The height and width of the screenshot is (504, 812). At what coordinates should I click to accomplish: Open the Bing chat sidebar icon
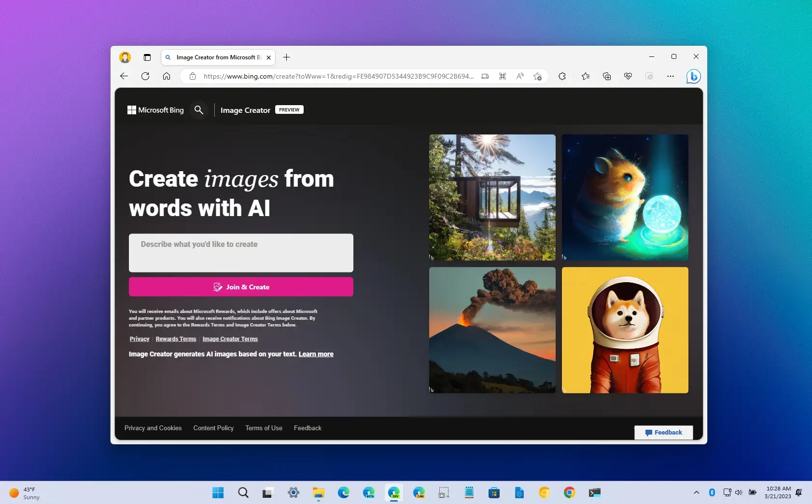[x=693, y=76]
